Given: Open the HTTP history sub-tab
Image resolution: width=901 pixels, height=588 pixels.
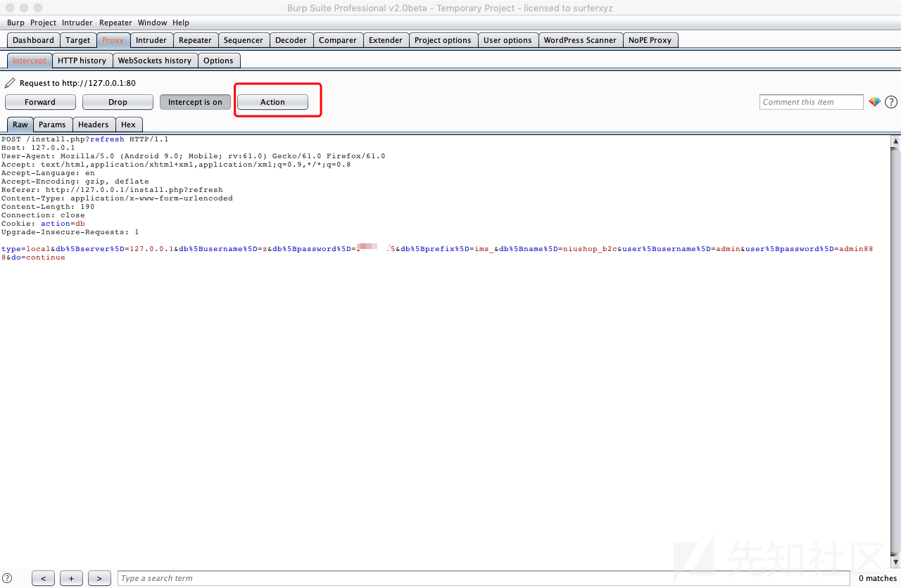Looking at the screenshot, I should coord(82,60).
